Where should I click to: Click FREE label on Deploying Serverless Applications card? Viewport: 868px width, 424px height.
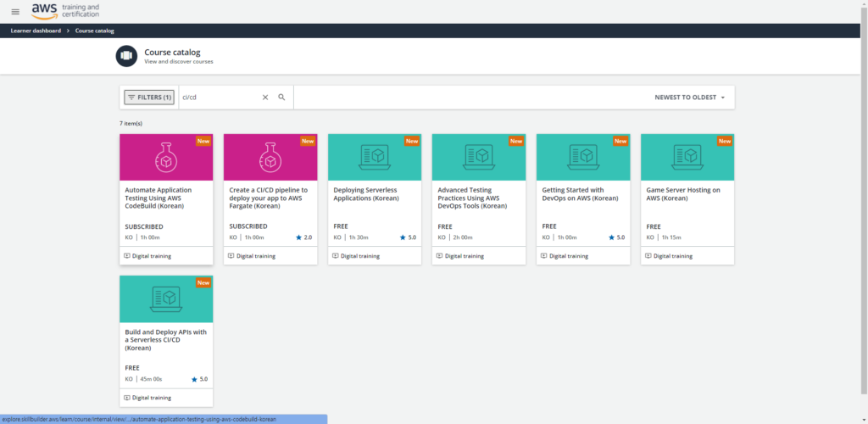(x=341, y=226)
